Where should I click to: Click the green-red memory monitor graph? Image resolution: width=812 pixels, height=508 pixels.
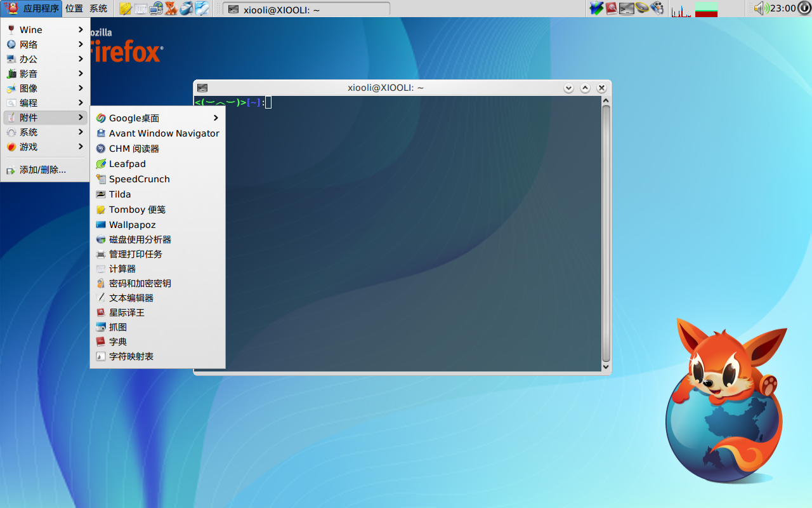[706, 9]
